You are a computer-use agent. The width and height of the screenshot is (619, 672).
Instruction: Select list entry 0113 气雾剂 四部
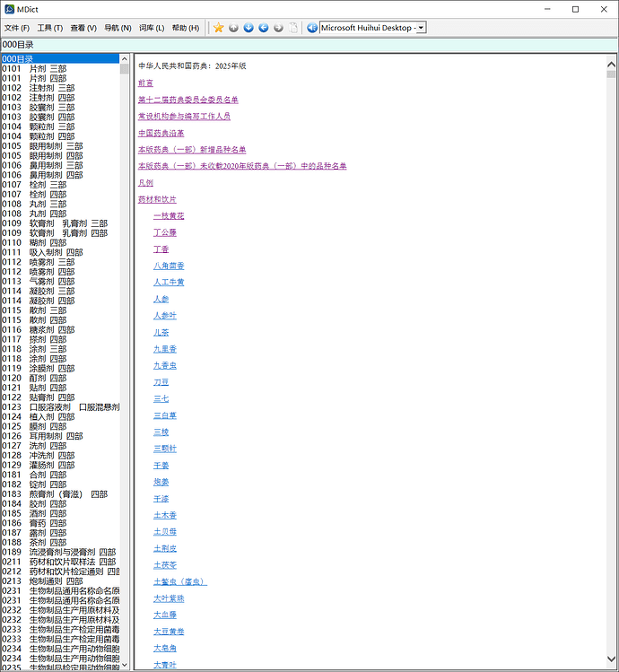tap(60, 281)
